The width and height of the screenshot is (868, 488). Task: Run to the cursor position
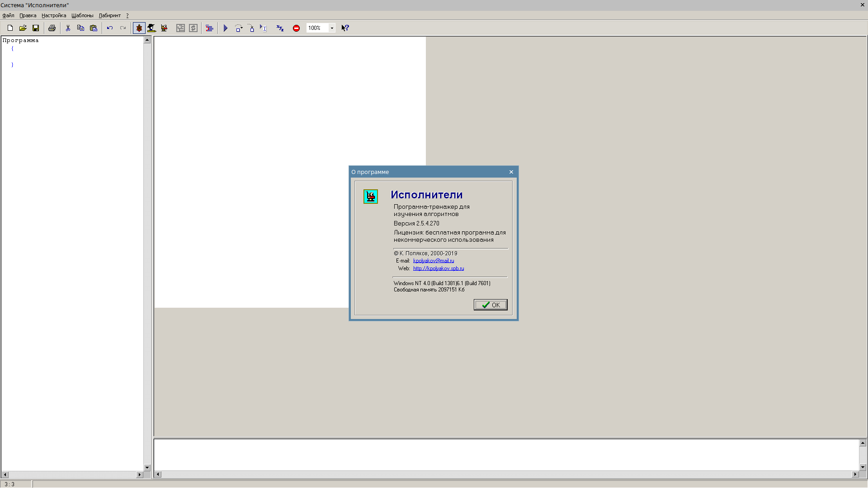[264, 28]
